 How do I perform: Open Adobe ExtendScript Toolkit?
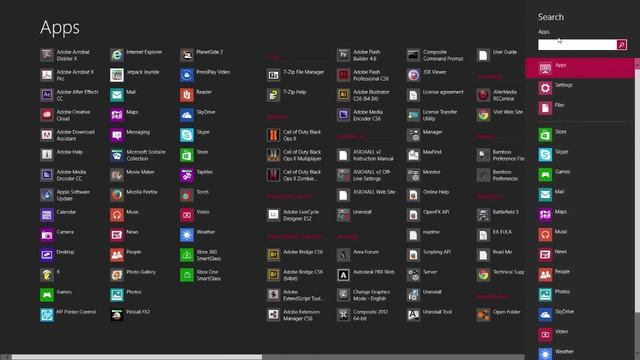click(295, 295)
